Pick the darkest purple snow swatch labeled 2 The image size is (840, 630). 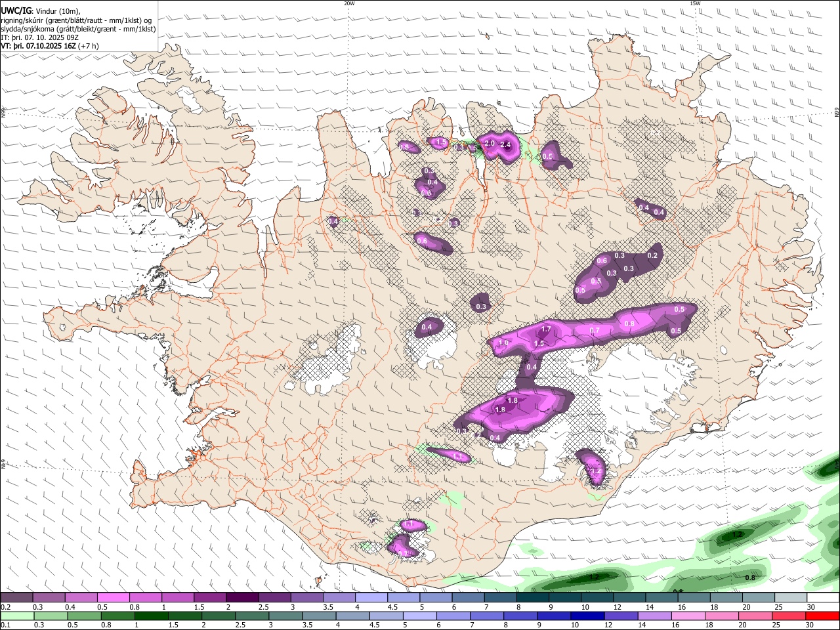coord(242,597)
